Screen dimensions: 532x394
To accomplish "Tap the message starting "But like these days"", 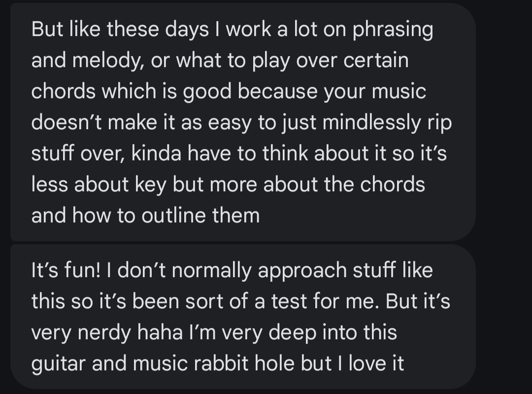I will click(241, 122).
